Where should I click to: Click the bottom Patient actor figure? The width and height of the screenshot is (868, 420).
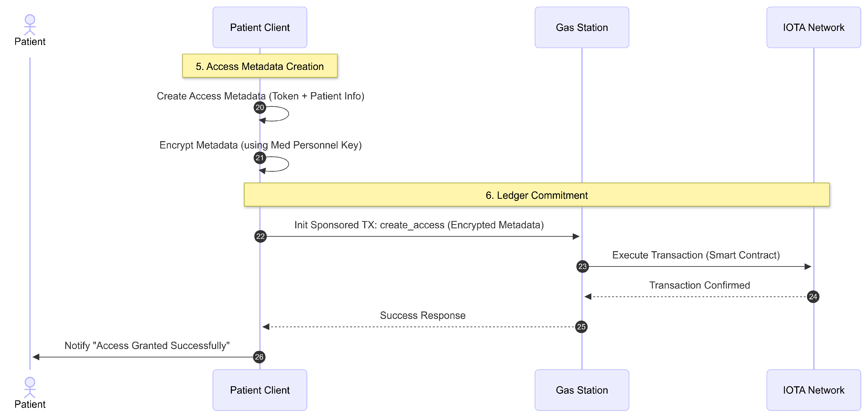30,388
